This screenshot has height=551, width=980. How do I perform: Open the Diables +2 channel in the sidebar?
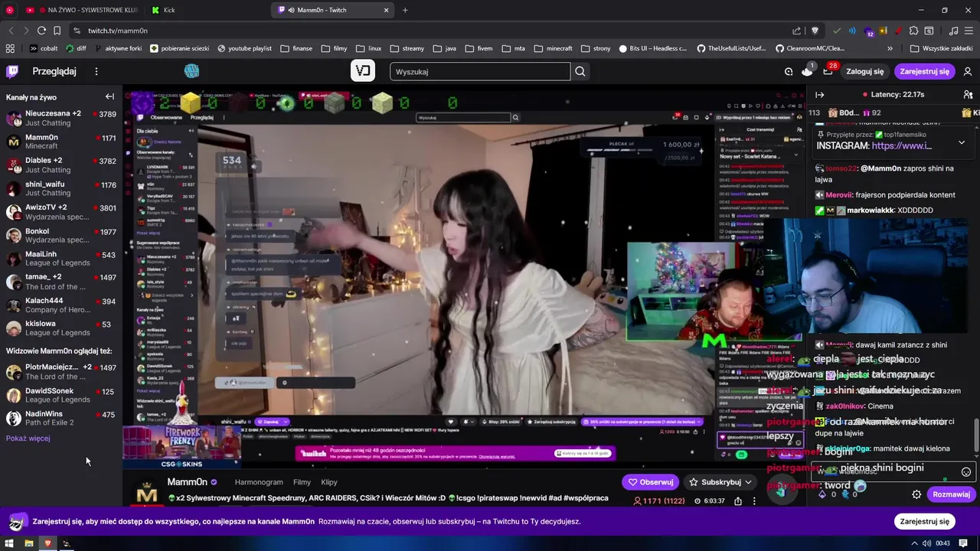[x=61, y=165]
